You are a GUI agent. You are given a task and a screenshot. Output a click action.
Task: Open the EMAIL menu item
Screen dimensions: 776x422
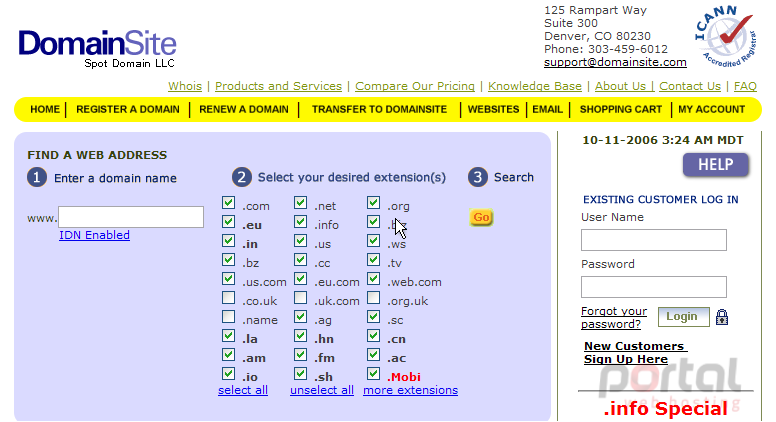click(x=547, y=109)
